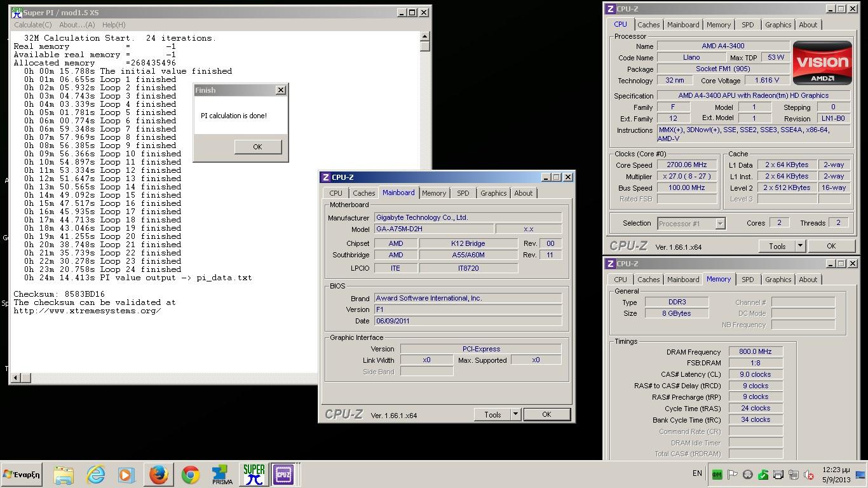Screen dimensions: 868x488
Task: Click the round gray tray icon
Action: (x=747, y=475)
